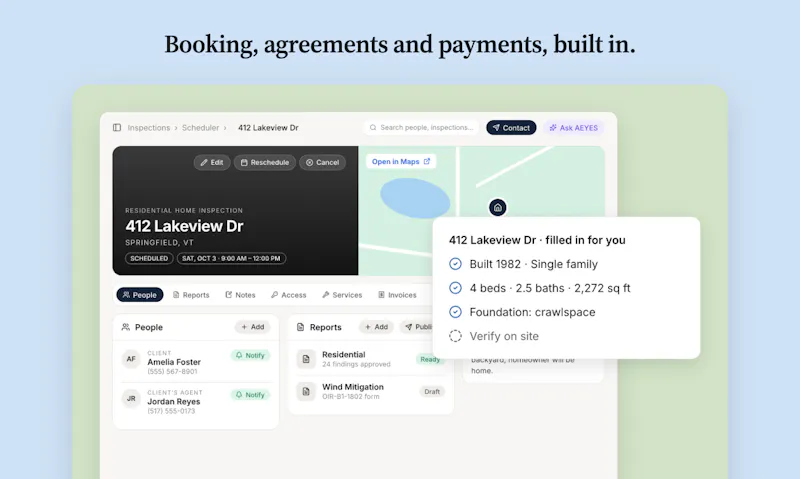This screenshot has width=800, height=479.
Task: Click the sparkle icon in Ask AEYES
Action: 553,128
